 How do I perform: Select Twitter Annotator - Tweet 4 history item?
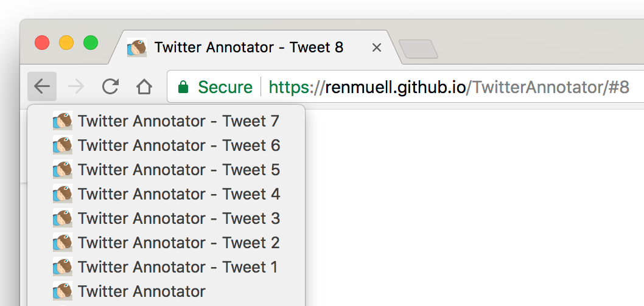(x=178, y=194)
